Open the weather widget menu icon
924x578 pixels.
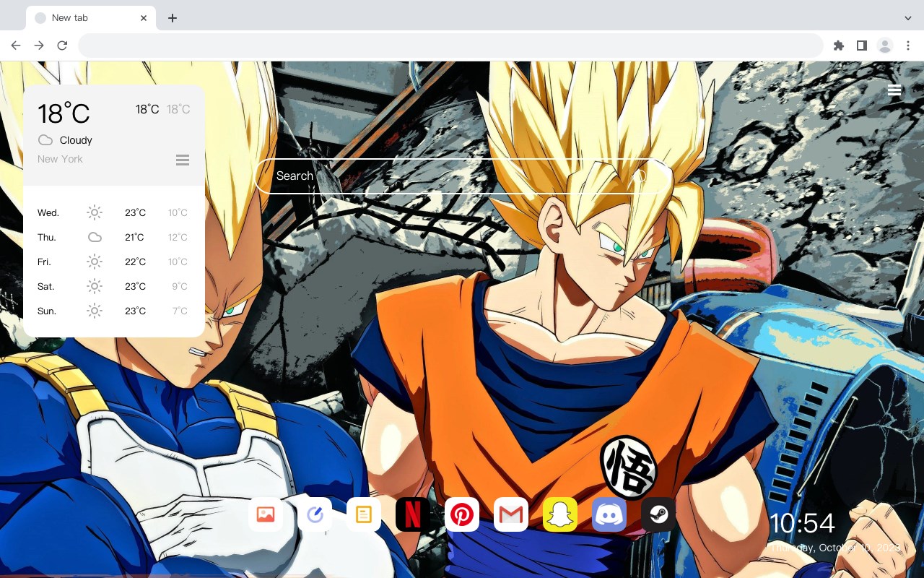tap(183, 160)
